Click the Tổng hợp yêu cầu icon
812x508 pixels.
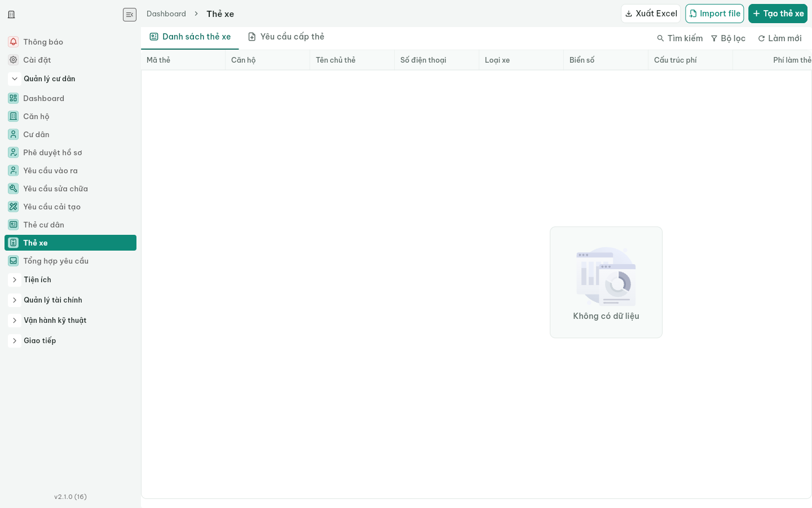pyautogui.click(x=14, y=261)
